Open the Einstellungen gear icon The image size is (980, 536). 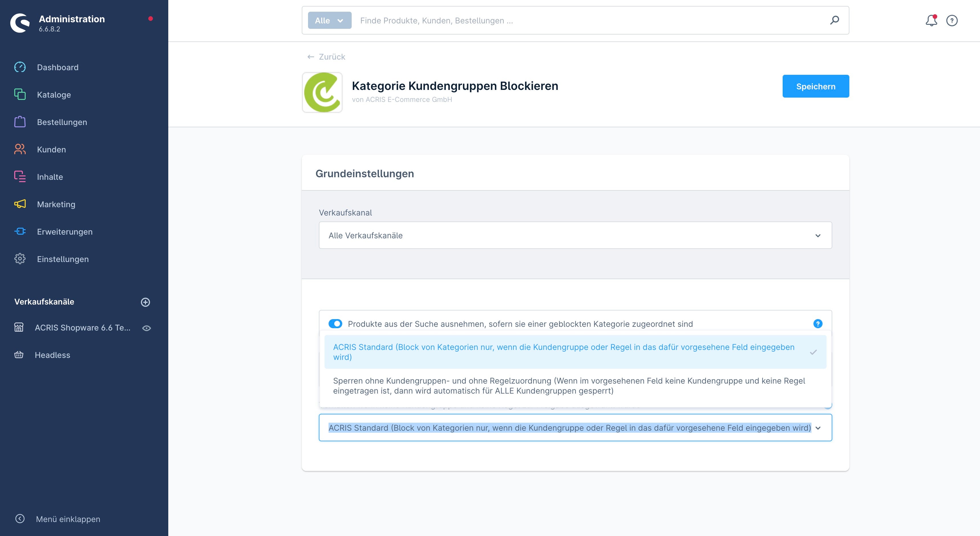[20, 259]
